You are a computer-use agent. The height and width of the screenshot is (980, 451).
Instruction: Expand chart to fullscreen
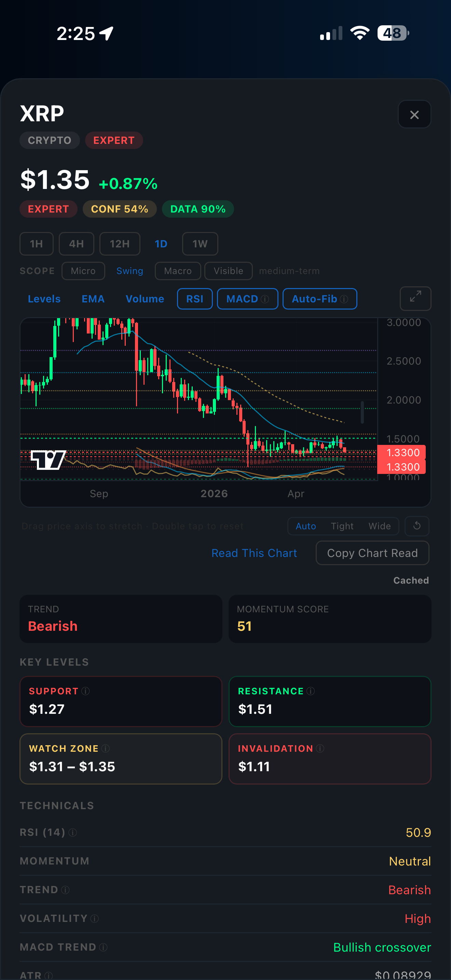point(415,299)
